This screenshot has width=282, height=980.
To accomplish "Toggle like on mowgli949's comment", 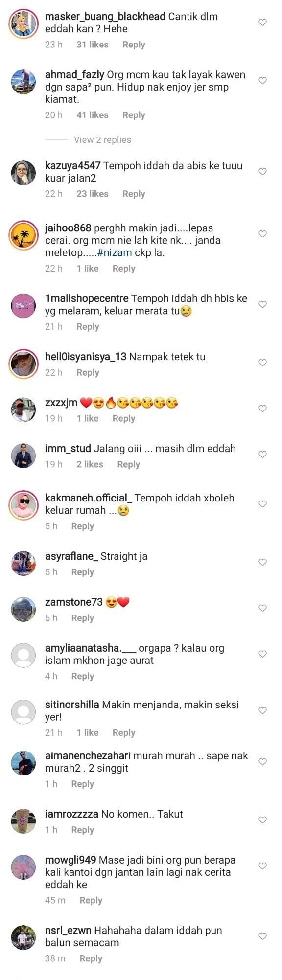I will 262,866.
